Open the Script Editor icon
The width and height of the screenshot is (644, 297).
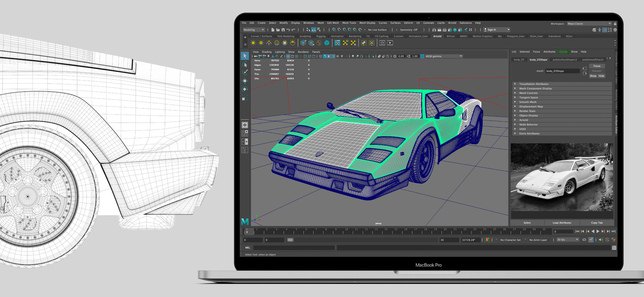click(614, 248)
